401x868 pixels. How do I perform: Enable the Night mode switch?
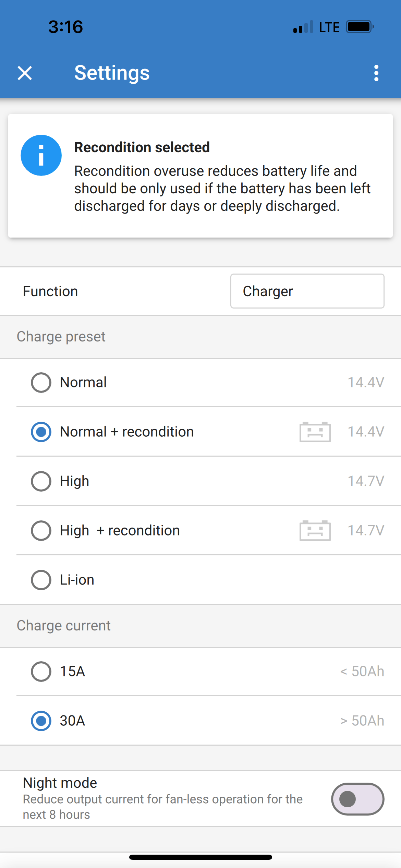coord(357,799)
